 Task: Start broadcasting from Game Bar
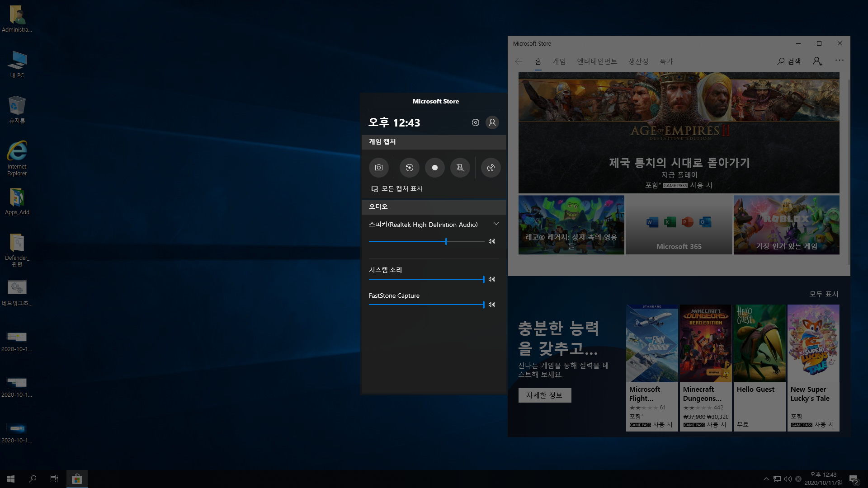click(x=491, y=168)
